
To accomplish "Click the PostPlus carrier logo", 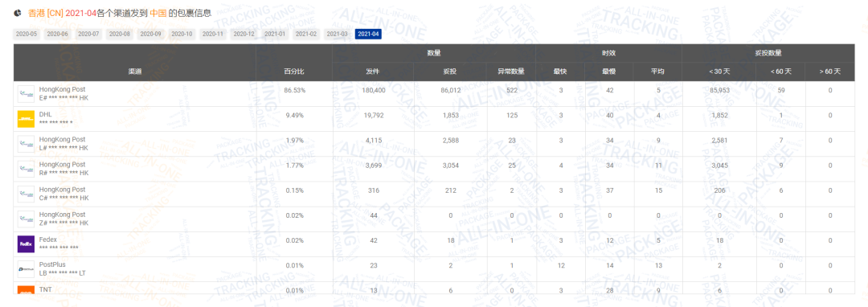I will [27, 269].
